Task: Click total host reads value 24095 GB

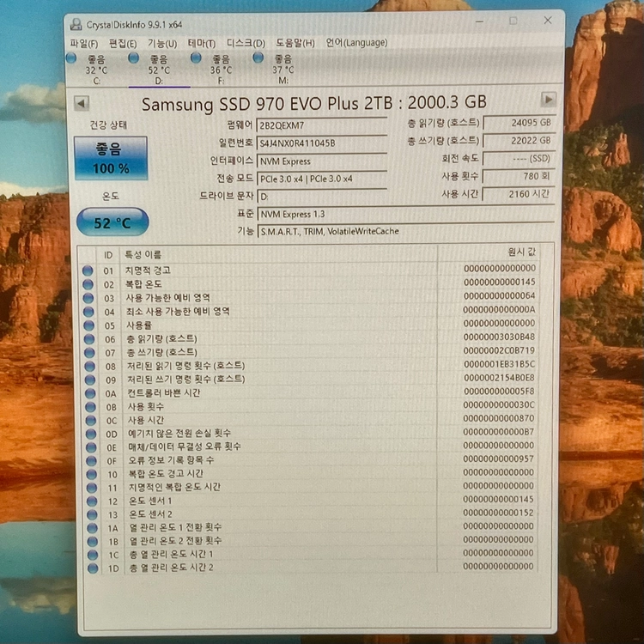Action: coord(519,123)
